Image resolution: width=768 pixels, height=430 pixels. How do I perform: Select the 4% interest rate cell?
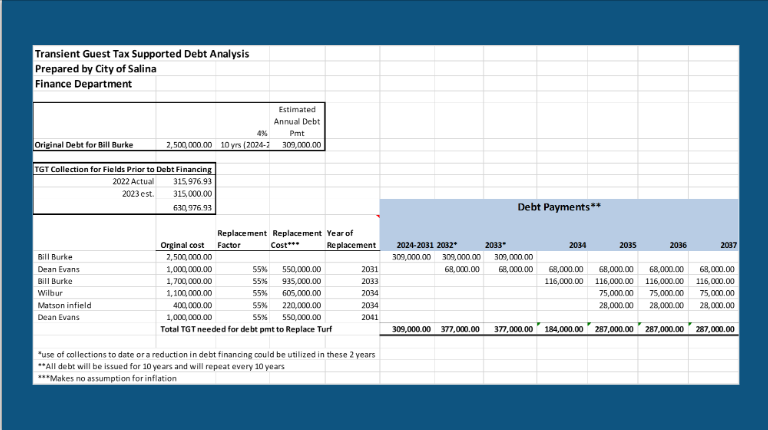point(261,132)
